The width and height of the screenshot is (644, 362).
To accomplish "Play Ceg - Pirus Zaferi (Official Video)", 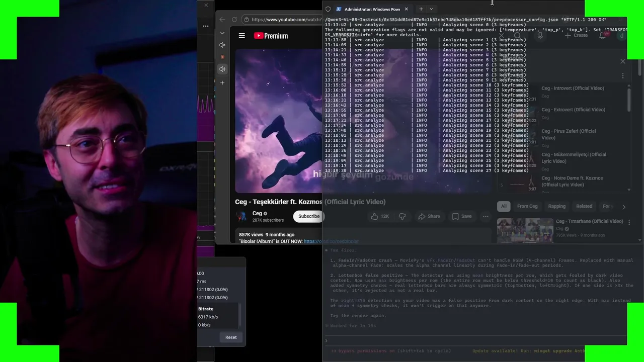I will click(x=569, y=134).
